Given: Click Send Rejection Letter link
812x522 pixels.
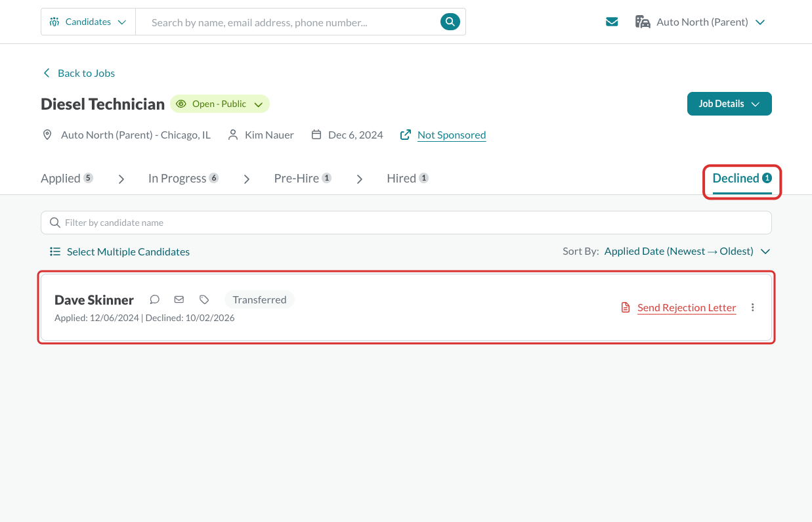Looking at the screenshot, I should click(x=687, y=307).
